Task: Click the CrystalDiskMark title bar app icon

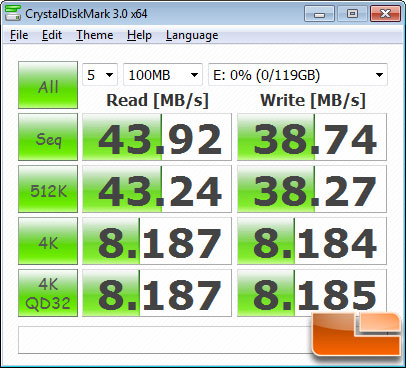Action: 13,13
